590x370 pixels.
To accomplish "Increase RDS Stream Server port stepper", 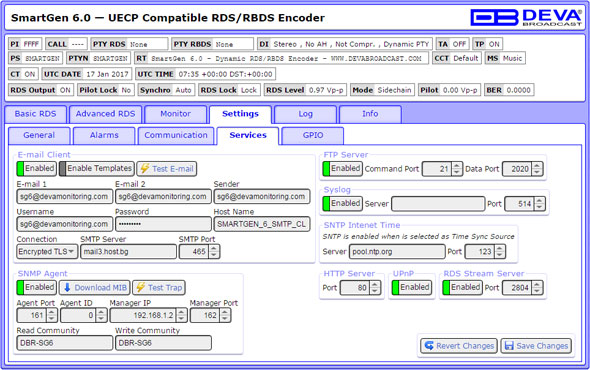I will tap(537, 285).
